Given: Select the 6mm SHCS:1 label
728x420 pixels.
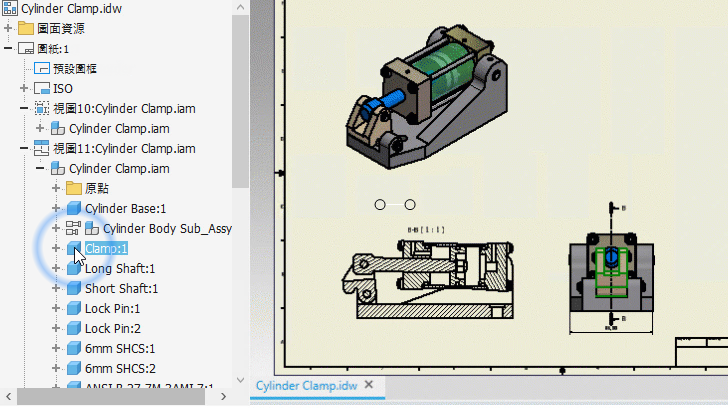Looking at the screenshot, I should click(x=120, y=349).
